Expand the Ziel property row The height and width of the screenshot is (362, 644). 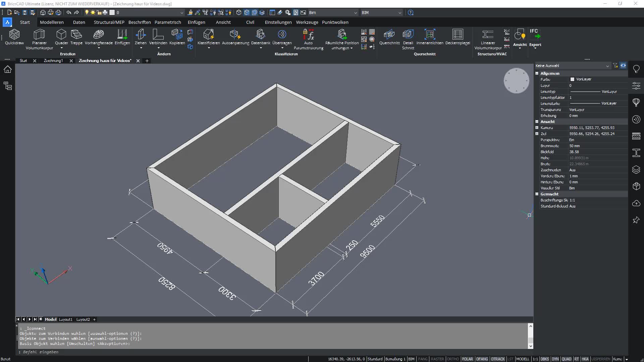pos(537,134)
